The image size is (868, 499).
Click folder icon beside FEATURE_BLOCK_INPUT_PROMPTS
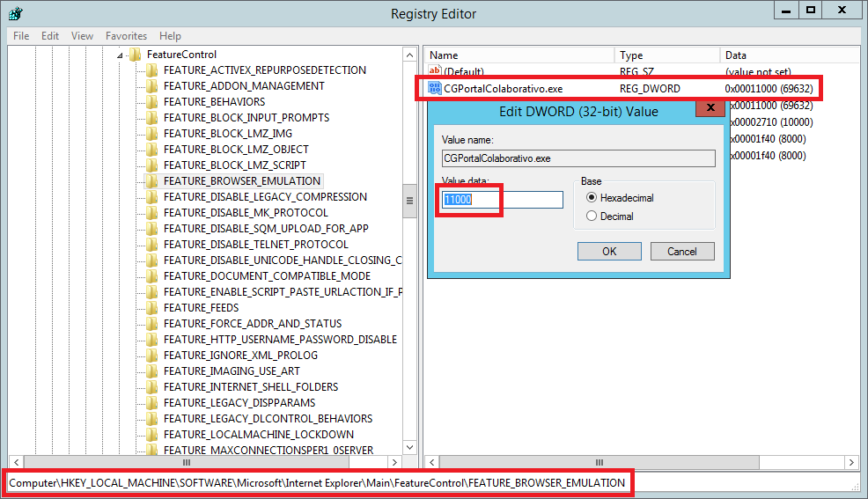151,118
